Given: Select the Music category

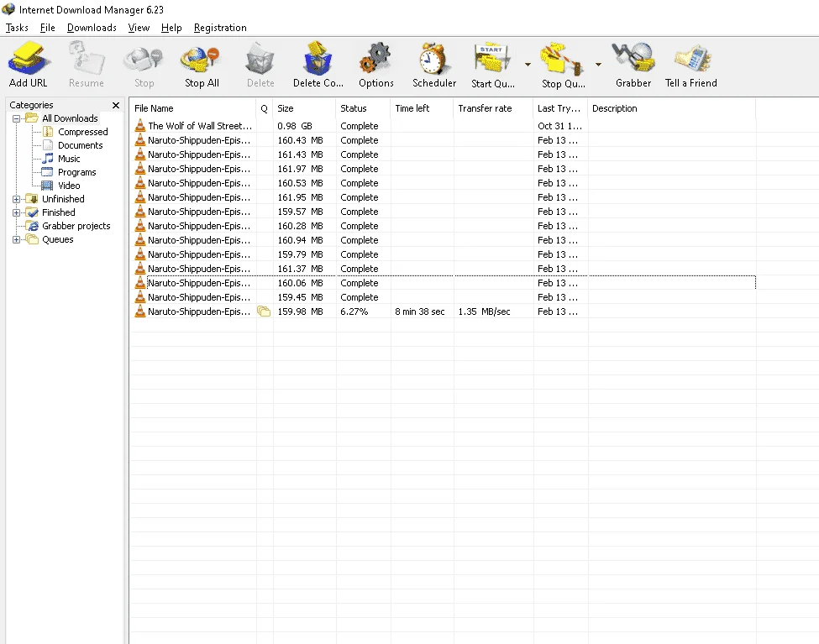Looking at the screenshot, I should (x=69, y=159).
